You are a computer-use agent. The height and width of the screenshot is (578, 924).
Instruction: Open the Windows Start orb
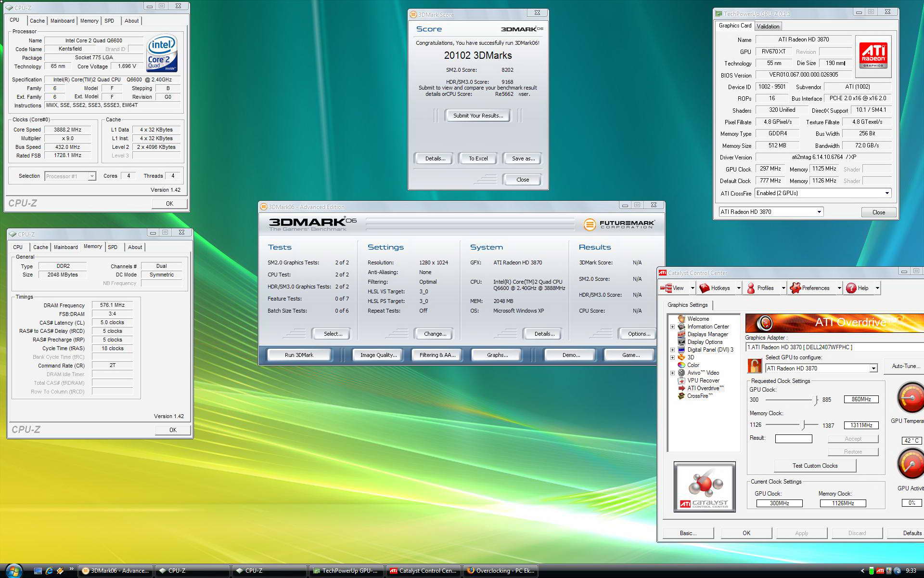pos(13,571)
